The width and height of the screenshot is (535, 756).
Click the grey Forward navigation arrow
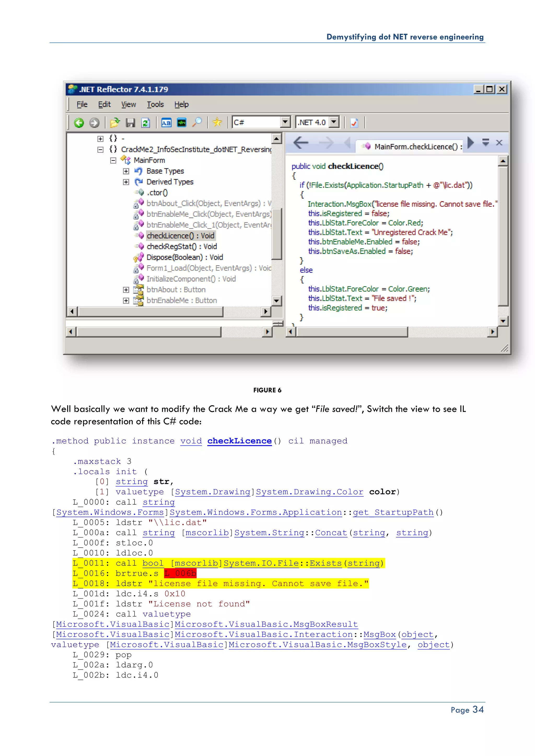94,123
